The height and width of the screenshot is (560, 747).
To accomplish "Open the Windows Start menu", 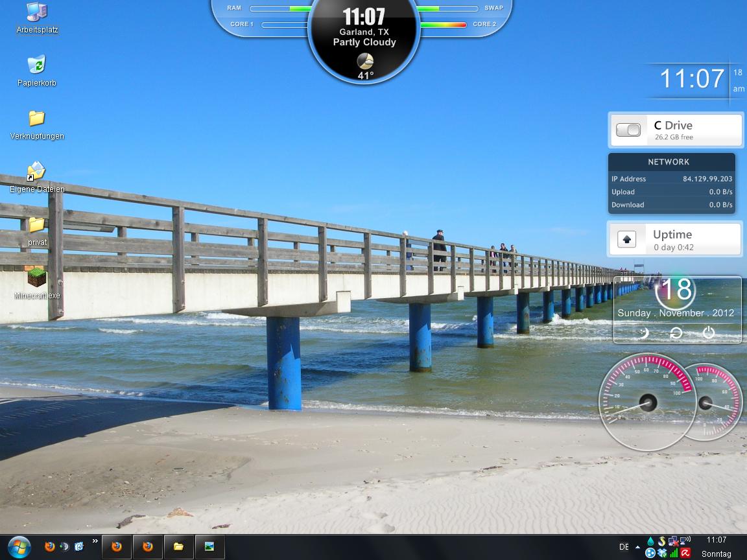I will pyautogui.click(x=19, y=546).
